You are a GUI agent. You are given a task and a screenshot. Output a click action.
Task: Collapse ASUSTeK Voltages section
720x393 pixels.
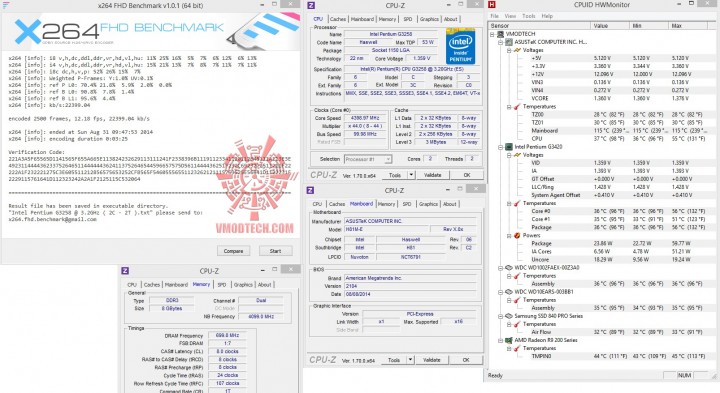[509, 51]
